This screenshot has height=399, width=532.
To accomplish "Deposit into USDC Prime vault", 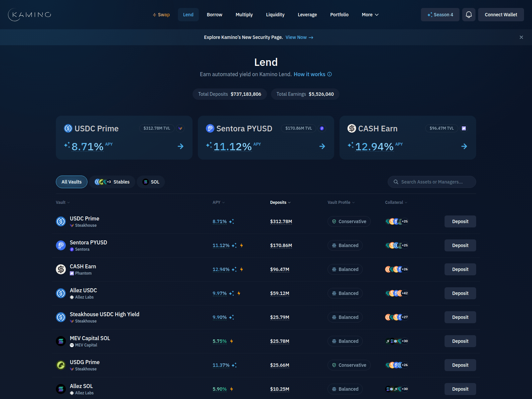I will pos(460,221).
